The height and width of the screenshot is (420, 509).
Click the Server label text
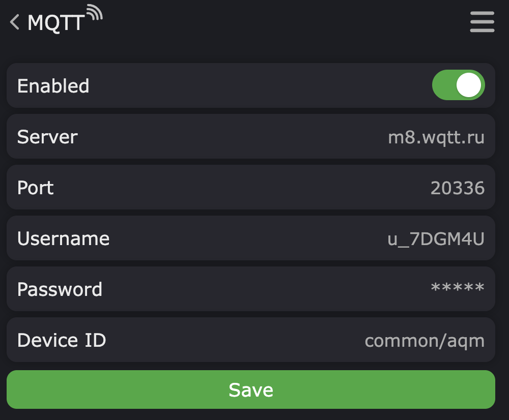47,137
